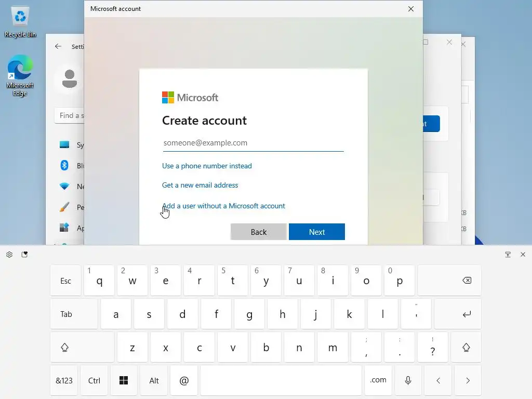Tap the period key
This screenshot has height=399, width=532.
400,347
